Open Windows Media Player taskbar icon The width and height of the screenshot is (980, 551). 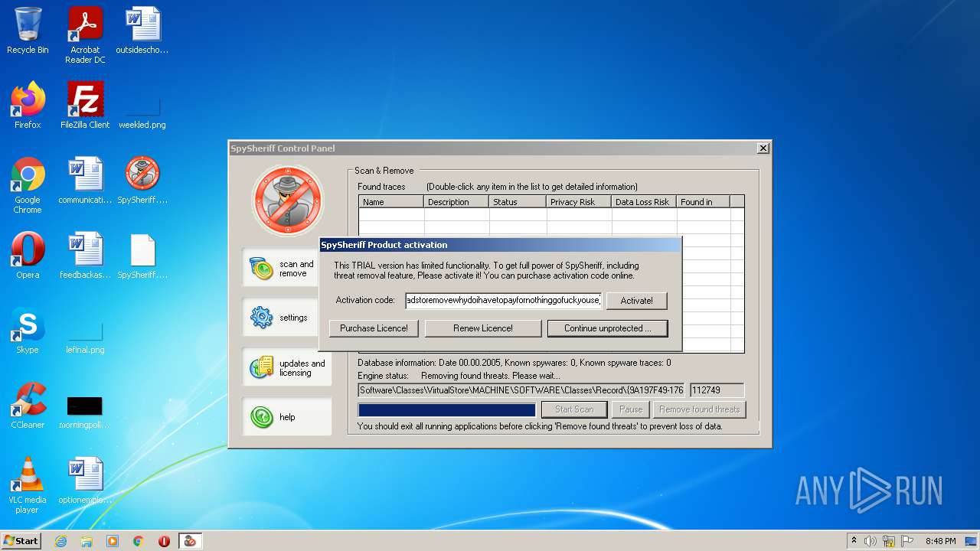(x=113, y=541)
